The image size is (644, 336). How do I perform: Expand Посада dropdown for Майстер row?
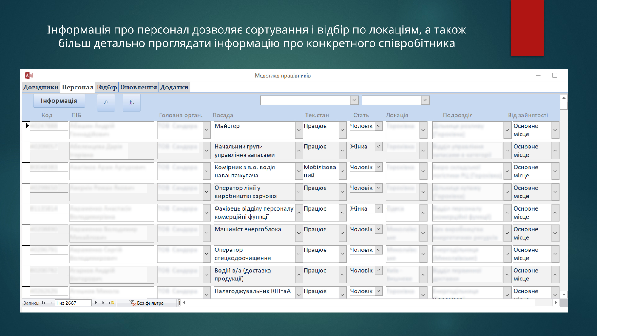tap(299, 130)
